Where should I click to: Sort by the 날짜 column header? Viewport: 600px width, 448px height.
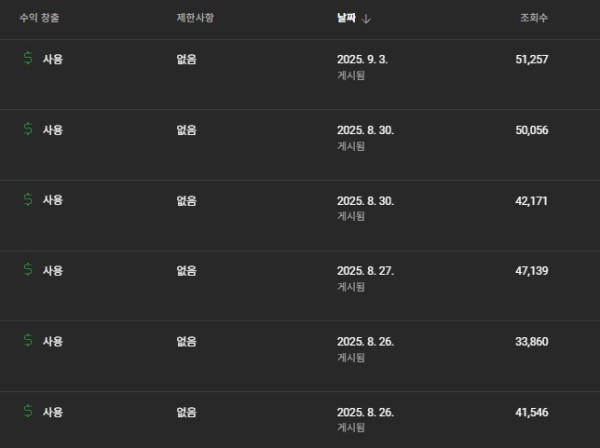346,18
